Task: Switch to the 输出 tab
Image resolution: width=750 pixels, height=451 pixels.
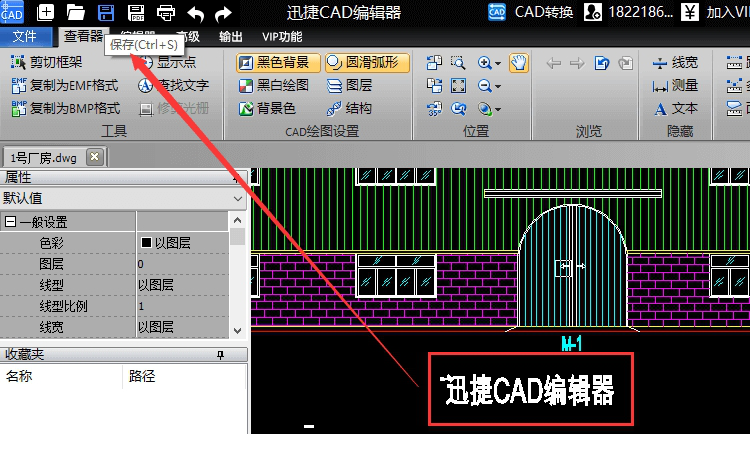Action: click(231, 36)
